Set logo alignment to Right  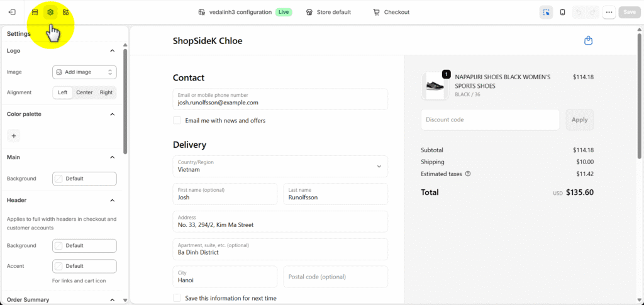106,92
